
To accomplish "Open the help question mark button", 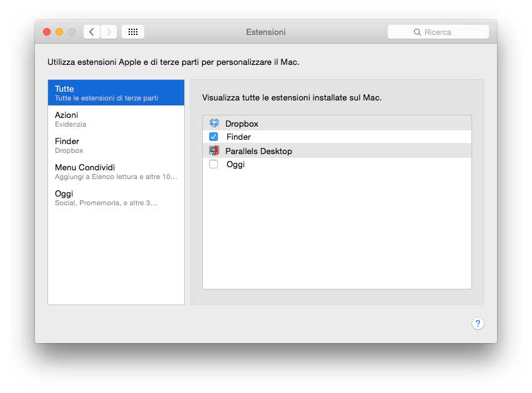I will 478,324.
